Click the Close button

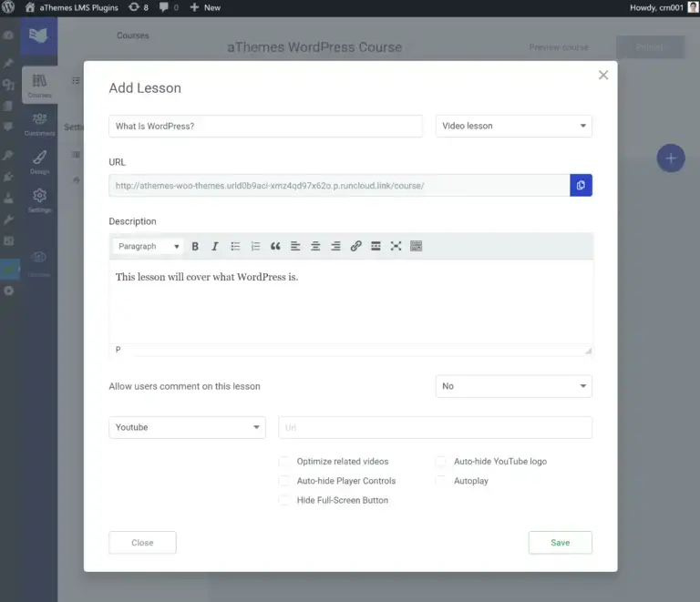click(x=142, y=542)
